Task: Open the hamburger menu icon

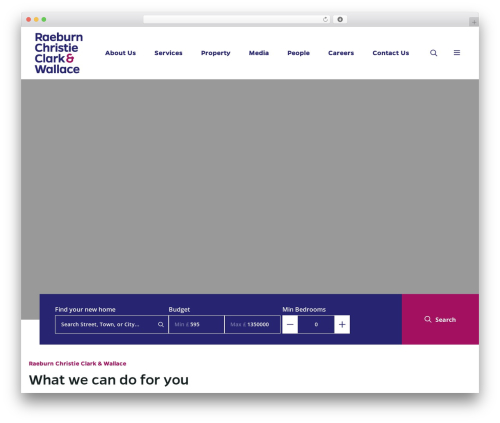Action: [x=457, y=53]
